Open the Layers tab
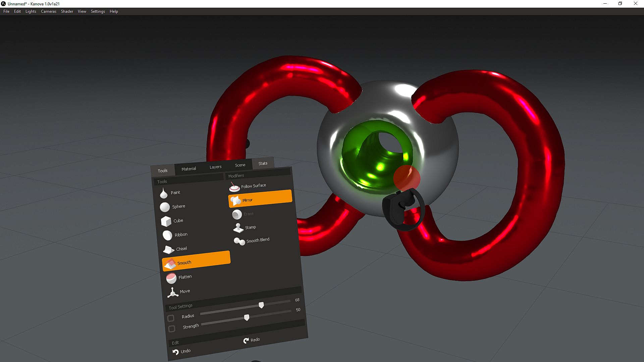The image size is (644, 362). (x=215, y=167)
